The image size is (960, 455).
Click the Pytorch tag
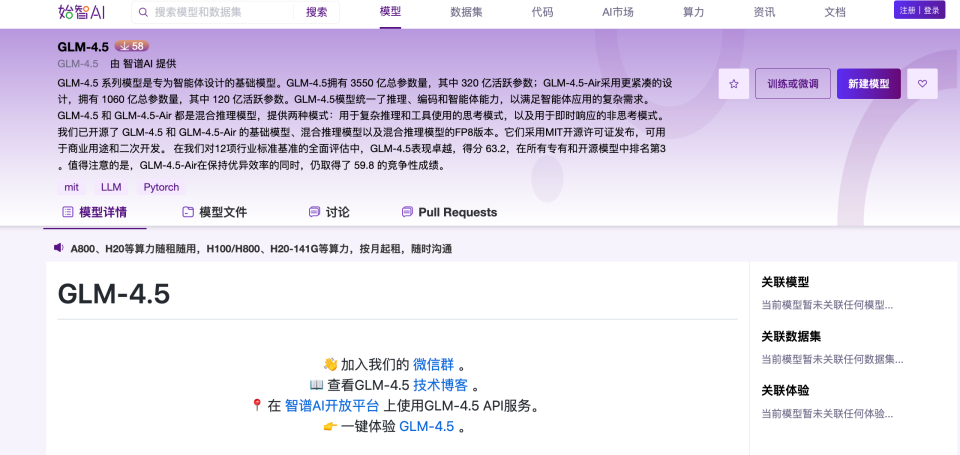click(x=162, y=187)
